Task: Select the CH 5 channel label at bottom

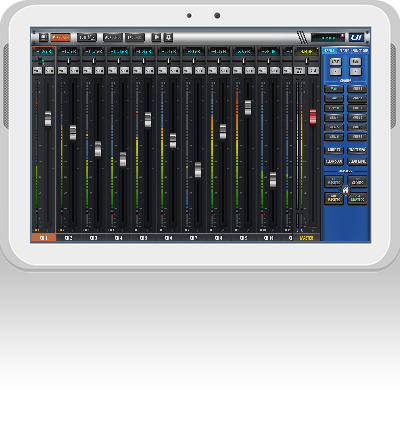Action: click(x=144, y=238)
